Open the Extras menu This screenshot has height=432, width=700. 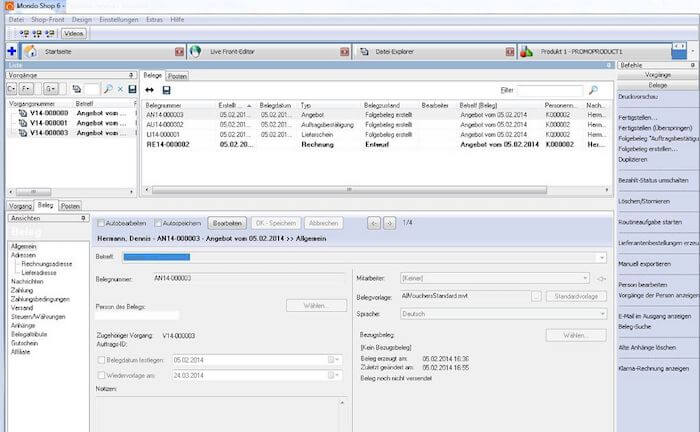click(154, 20)
